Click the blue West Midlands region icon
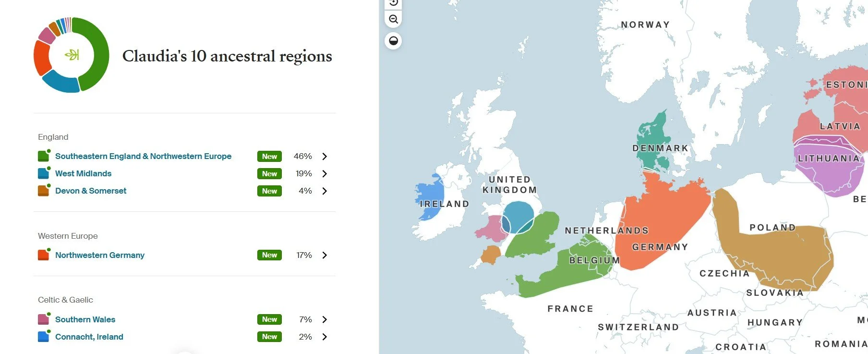868x354 pixels. tap(44, 173)
